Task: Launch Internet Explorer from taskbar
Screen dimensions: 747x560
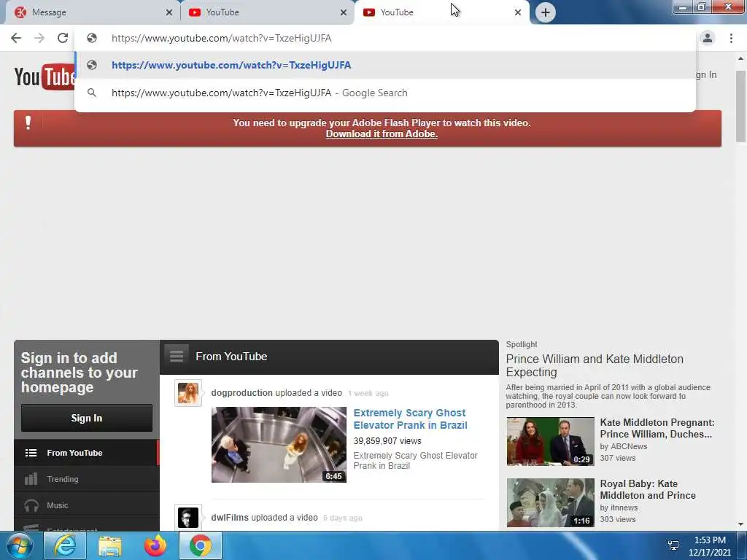Action: click(x=64, y=545)
